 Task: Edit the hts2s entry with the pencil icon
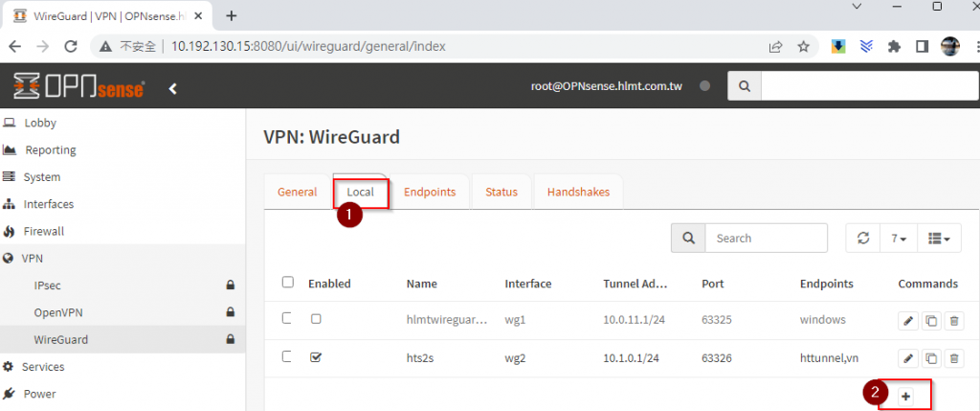(x=908, y=358)
